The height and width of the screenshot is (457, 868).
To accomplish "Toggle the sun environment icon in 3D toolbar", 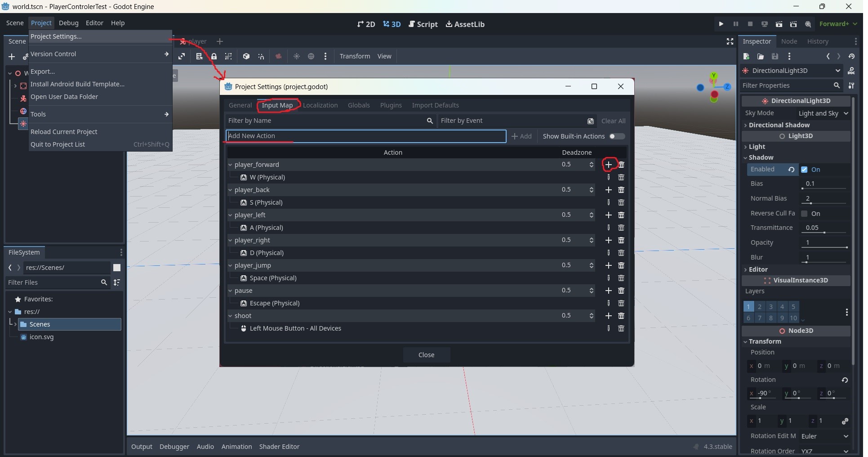I will pyautogui.click(x=297, y=56).
